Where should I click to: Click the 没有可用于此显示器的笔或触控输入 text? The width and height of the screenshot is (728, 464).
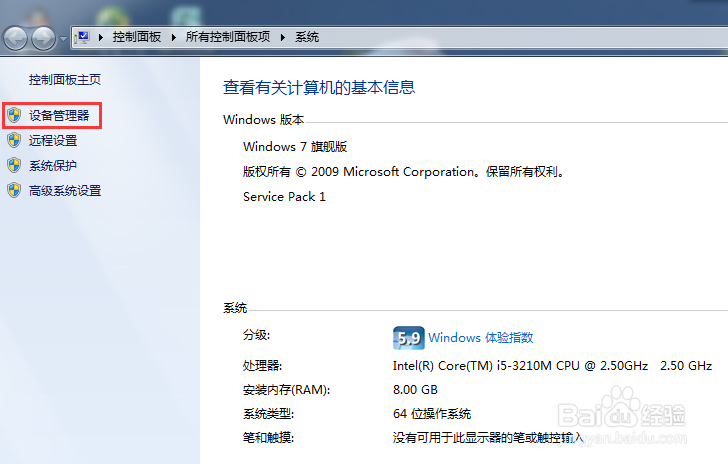[488, 438]
